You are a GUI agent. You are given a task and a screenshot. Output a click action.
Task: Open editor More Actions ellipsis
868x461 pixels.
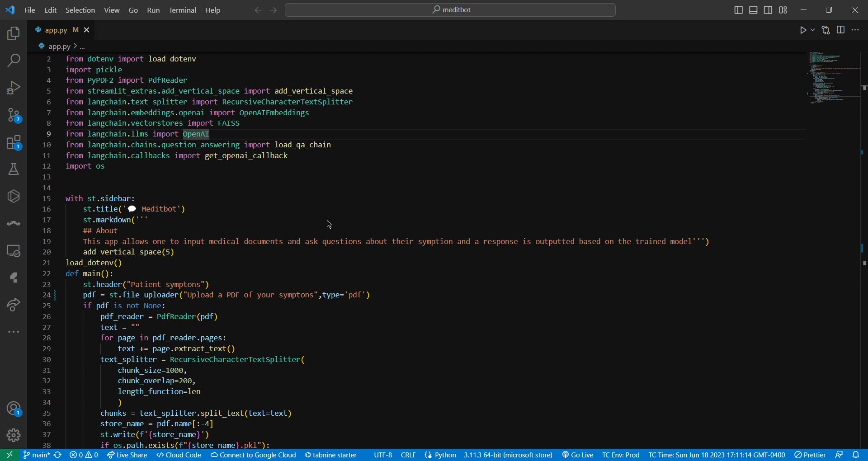855,30
